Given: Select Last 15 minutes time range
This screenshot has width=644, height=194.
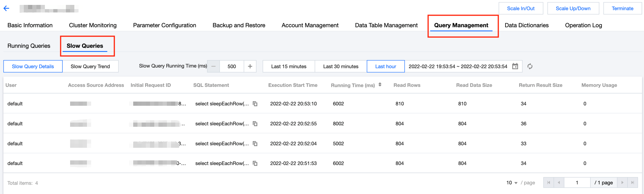Looking at the screenshot, I should tap(289, 66).
